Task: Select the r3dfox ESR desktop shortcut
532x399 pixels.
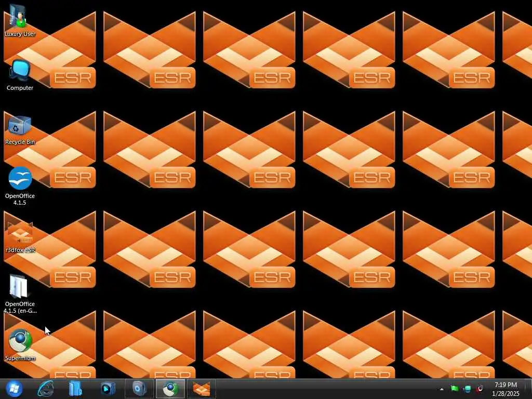Action: (20, 237)
